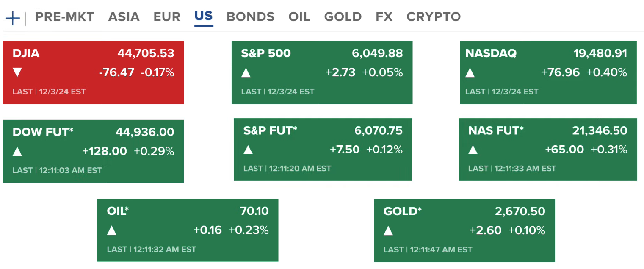
Task: Switch to the PRE-MKT tab
Action: coord(64,17)
